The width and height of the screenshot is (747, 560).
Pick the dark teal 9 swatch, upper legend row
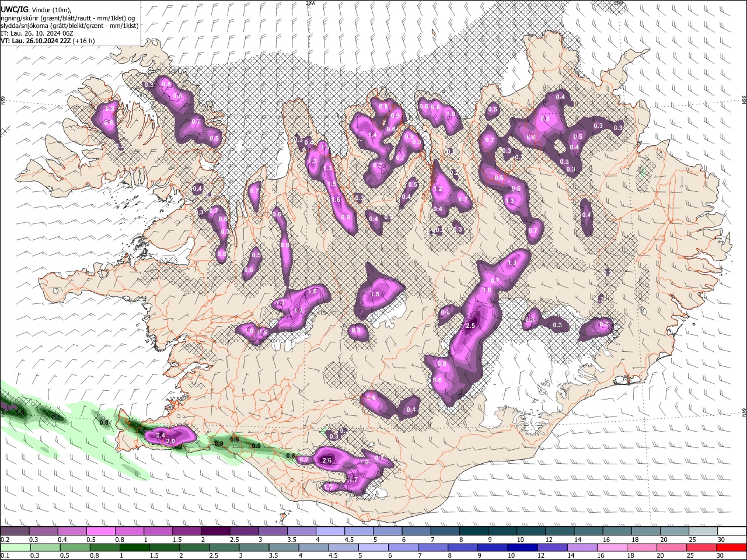coord(502,531)
